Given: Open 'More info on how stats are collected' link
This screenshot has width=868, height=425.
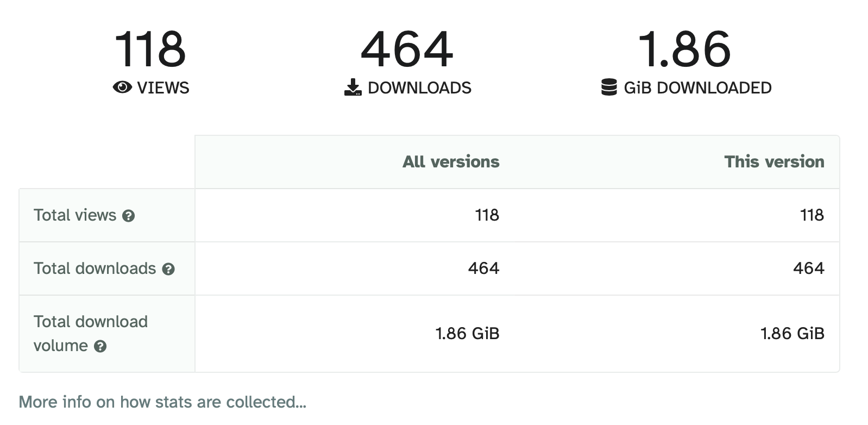Looking at the screenshot, I should (162, 402).
